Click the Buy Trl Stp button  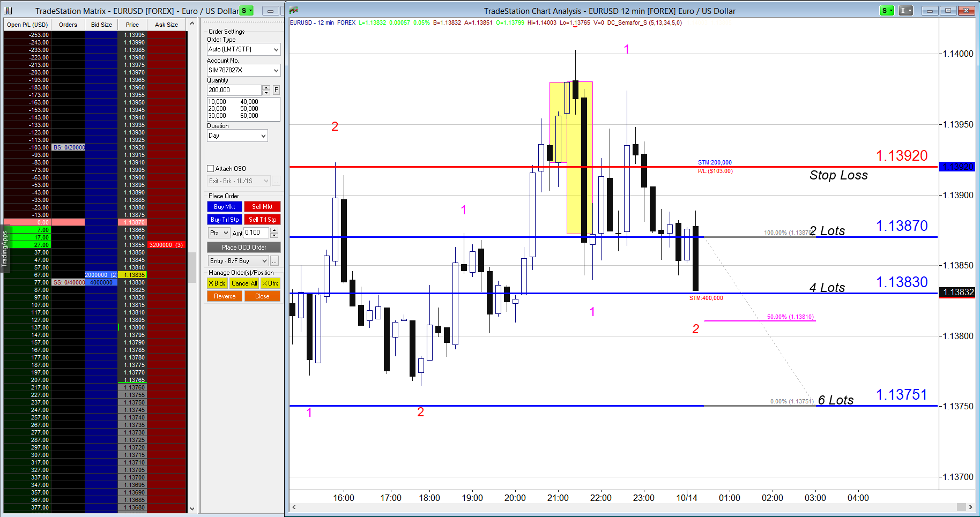coord(225,220)
